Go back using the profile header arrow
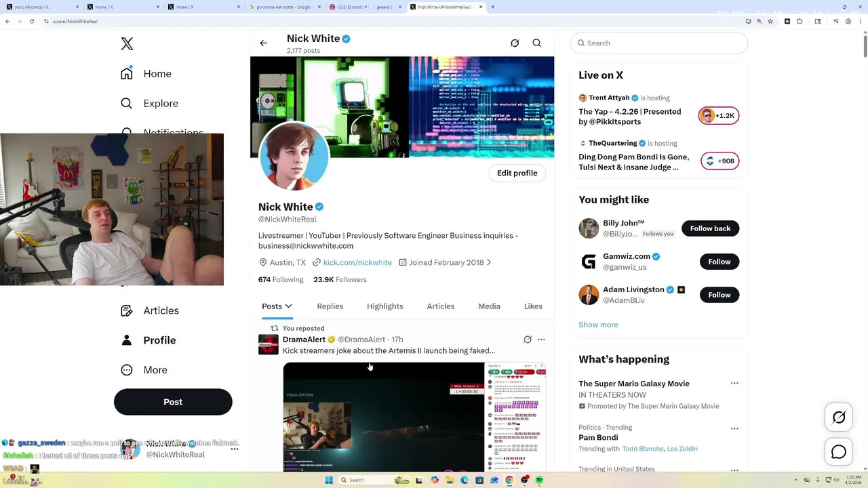868x488 pixels. click(264, 43)
